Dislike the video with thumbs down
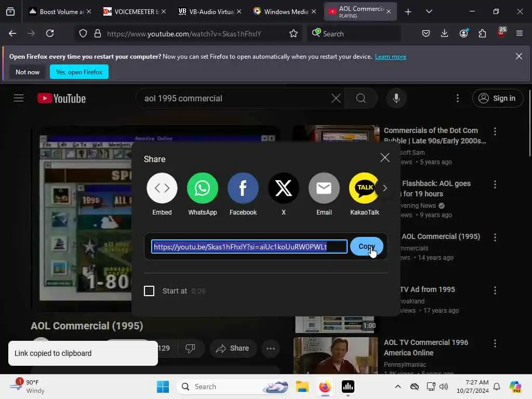The height and width of the screenshot is (399, 532). tap(190, 348)
